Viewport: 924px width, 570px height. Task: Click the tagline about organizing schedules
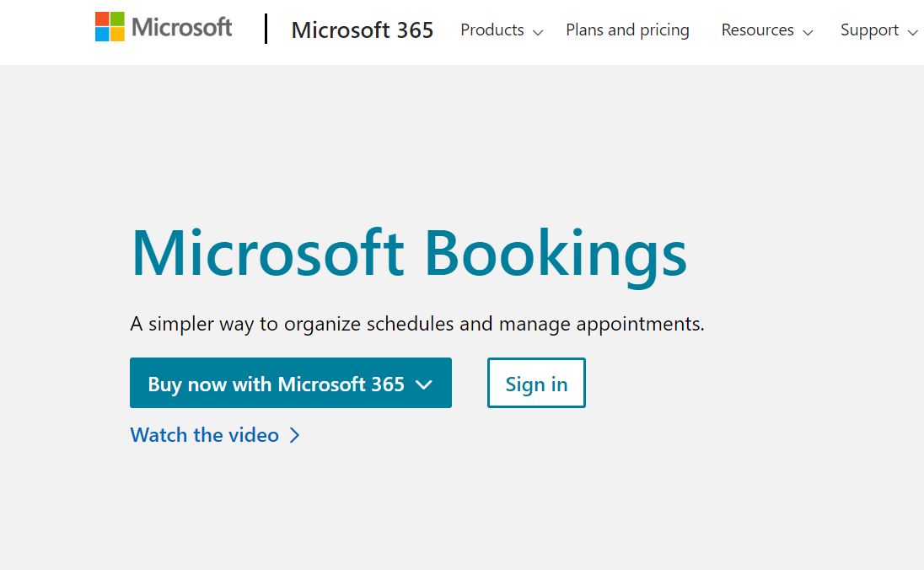[417, 324]
